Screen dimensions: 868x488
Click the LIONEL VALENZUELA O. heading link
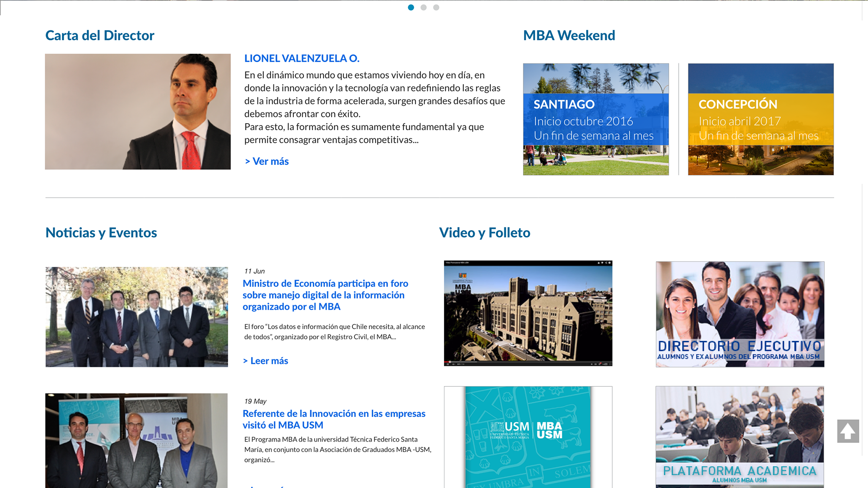(302, 58)
